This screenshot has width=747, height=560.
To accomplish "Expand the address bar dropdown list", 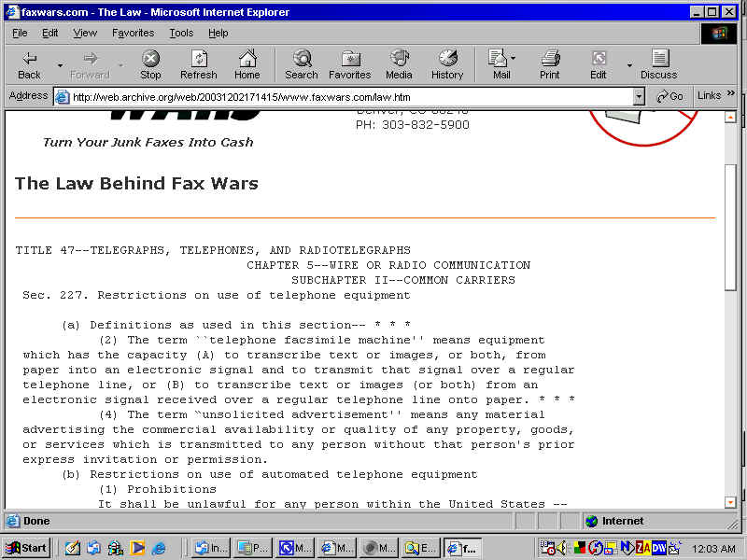I will pos(640,97).
